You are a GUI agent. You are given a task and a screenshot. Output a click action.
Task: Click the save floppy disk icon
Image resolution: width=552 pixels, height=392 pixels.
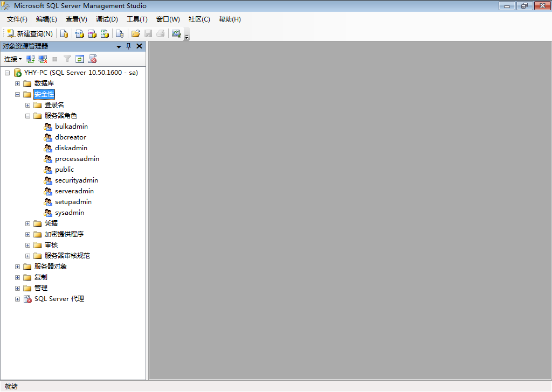tap(148, 33)
